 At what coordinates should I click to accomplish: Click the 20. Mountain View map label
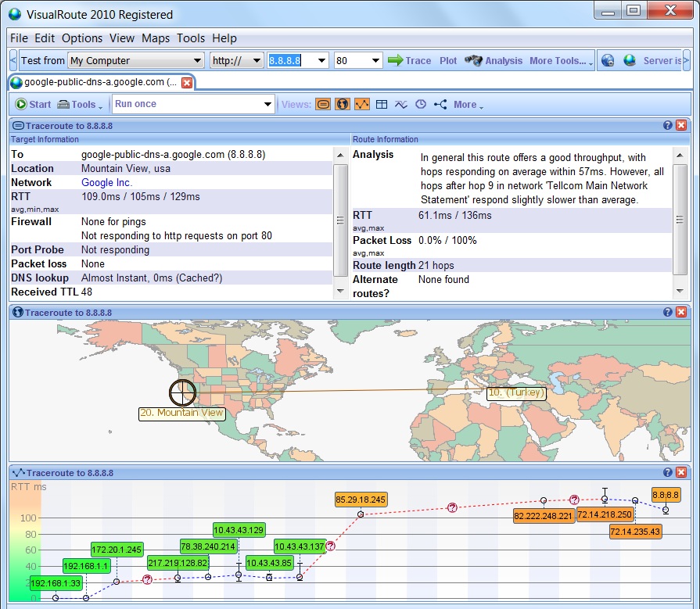(x=181, y=413)
